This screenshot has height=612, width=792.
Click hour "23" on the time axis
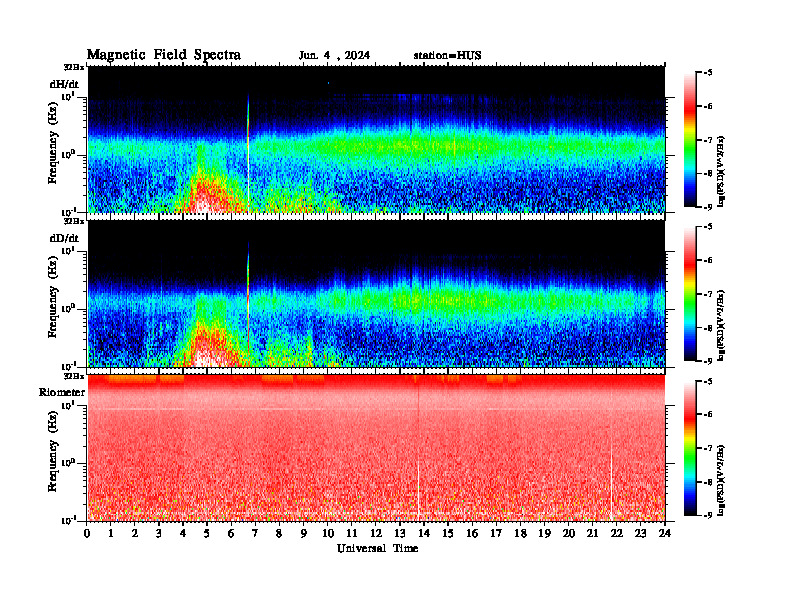click(x=641, y=533)
